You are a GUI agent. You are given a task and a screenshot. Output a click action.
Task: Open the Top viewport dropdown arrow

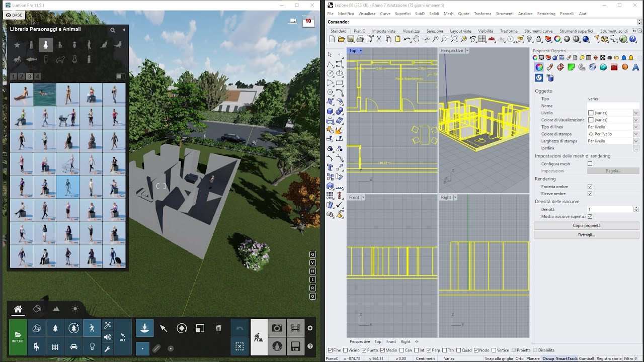[x=360, y=51]
